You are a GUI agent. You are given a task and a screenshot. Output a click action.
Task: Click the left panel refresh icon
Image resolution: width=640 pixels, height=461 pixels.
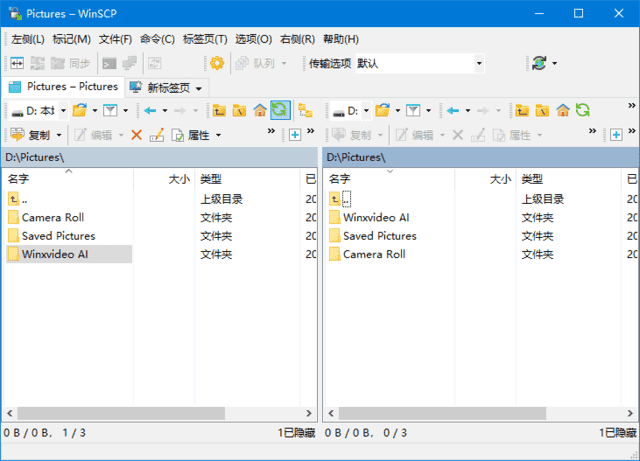[280, 111]
